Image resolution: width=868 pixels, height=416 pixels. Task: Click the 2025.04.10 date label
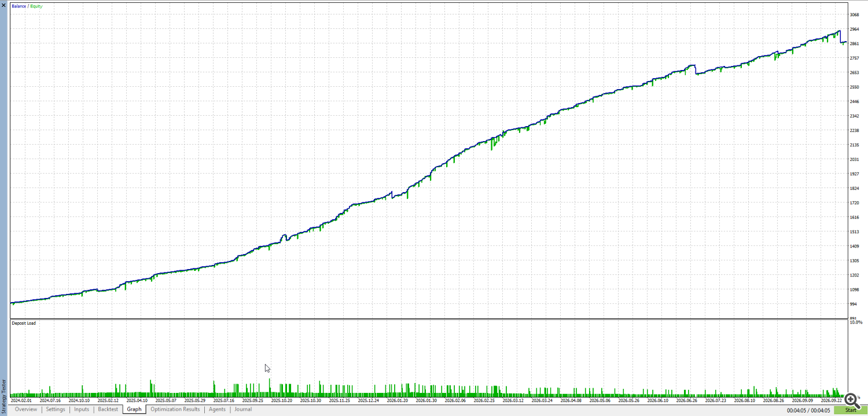(137, 400)
